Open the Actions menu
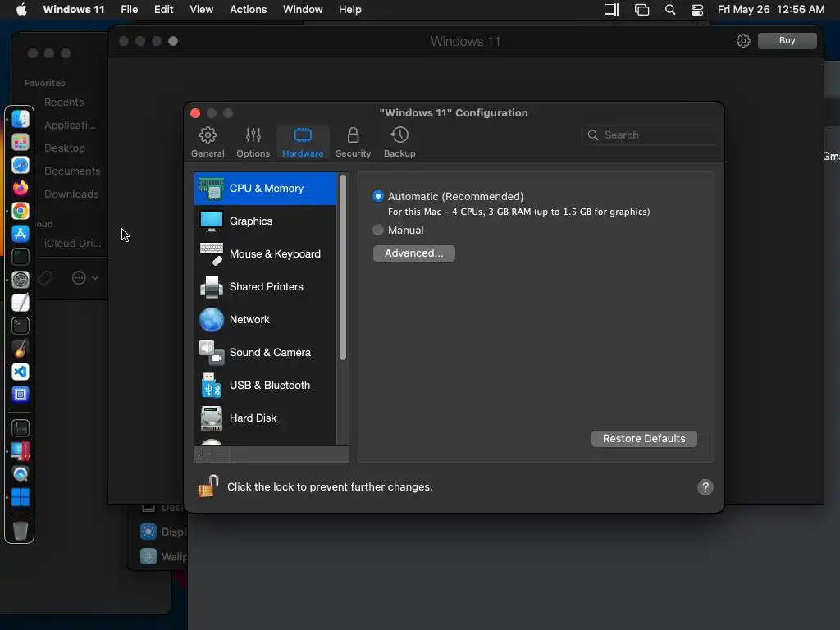This screenshot has height=630, width=840. (x=248, y=10)
